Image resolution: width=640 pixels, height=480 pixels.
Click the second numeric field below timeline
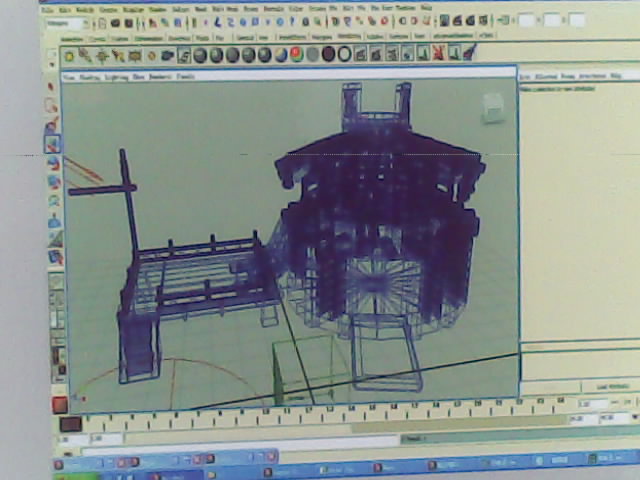[x=106, y=440]
